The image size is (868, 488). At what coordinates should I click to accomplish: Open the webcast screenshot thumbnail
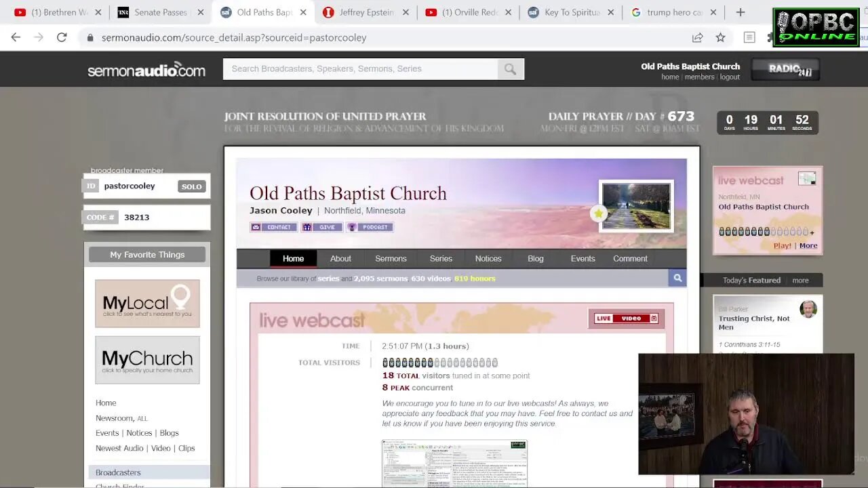454,464
